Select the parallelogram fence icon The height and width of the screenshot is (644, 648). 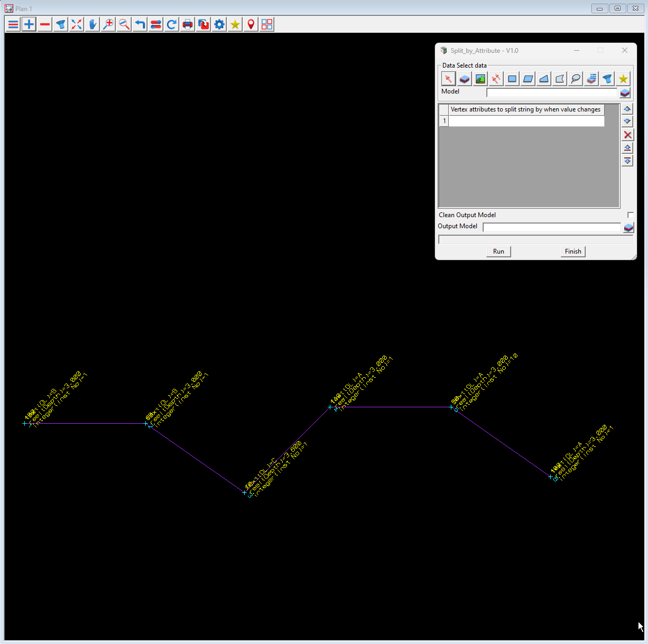(527, 79)
